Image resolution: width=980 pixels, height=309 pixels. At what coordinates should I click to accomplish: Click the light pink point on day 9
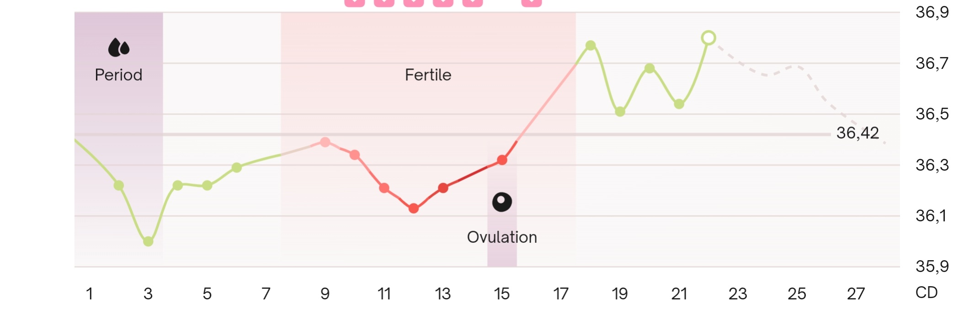coord(325,142)
